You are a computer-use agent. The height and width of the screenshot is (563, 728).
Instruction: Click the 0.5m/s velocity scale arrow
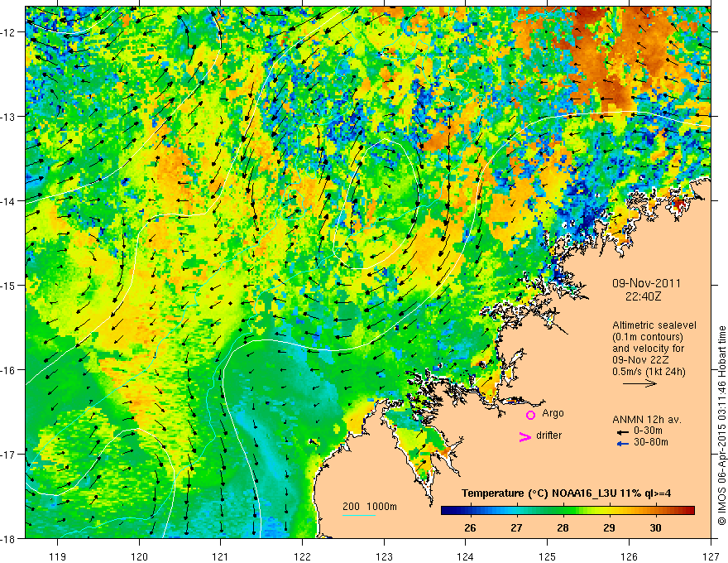[639, 383]
